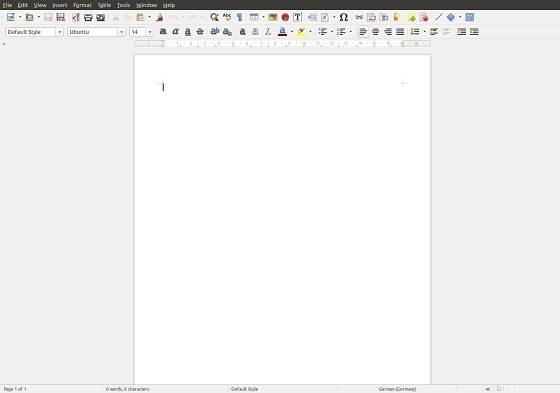The width and height of the screenshot is (560, 393).
Task: Click the Open file folder icon
Action: (x=30, y=17)
